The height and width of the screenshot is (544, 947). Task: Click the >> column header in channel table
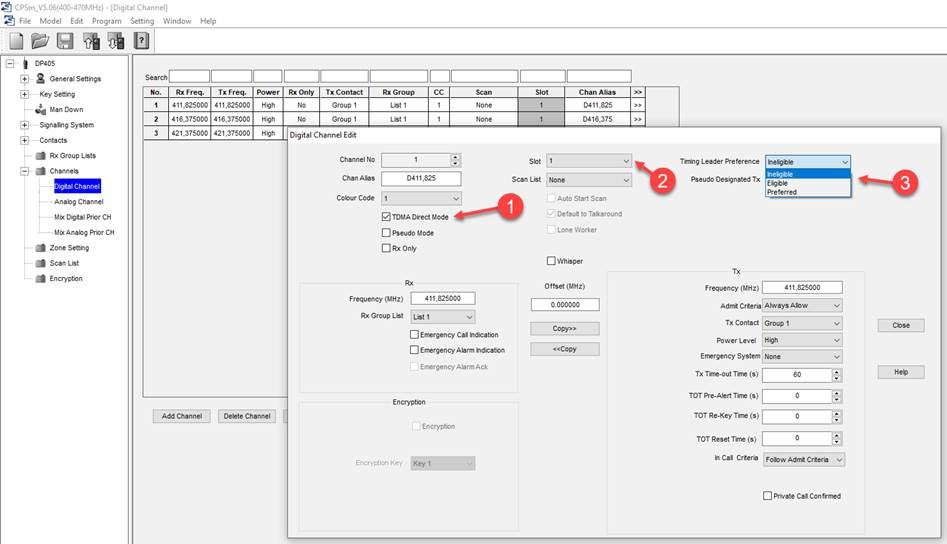[637, 92]
